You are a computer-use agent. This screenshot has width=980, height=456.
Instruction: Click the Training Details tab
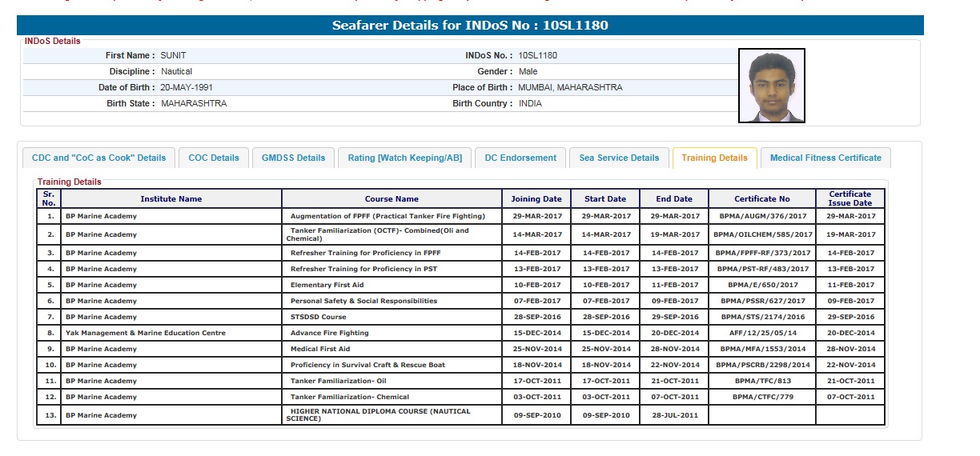click(714, 158)
